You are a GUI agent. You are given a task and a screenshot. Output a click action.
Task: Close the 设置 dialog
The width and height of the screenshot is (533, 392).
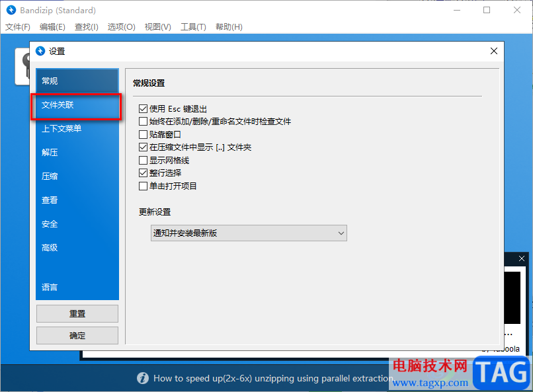tap(494, 51)
